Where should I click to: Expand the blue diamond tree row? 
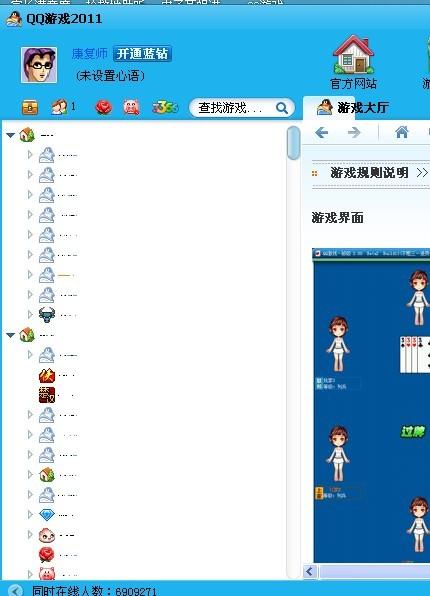pos(30,515)
